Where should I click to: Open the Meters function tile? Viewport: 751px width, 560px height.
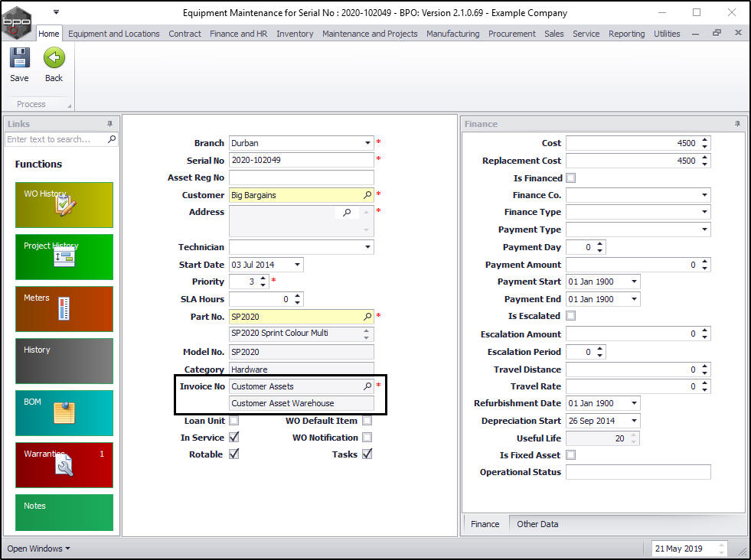(x=64, y=308)
